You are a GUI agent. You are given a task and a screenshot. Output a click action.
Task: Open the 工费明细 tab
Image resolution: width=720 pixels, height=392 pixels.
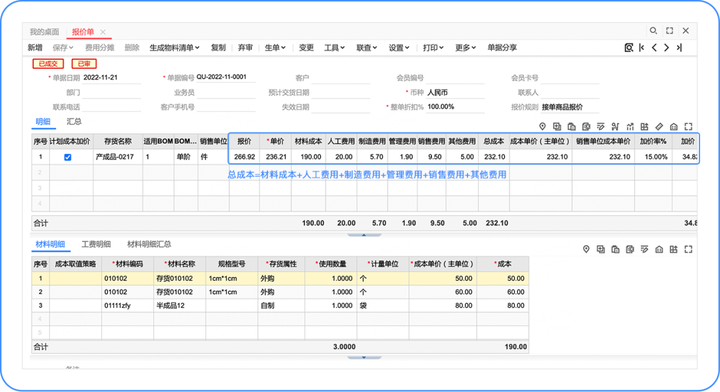96,244
